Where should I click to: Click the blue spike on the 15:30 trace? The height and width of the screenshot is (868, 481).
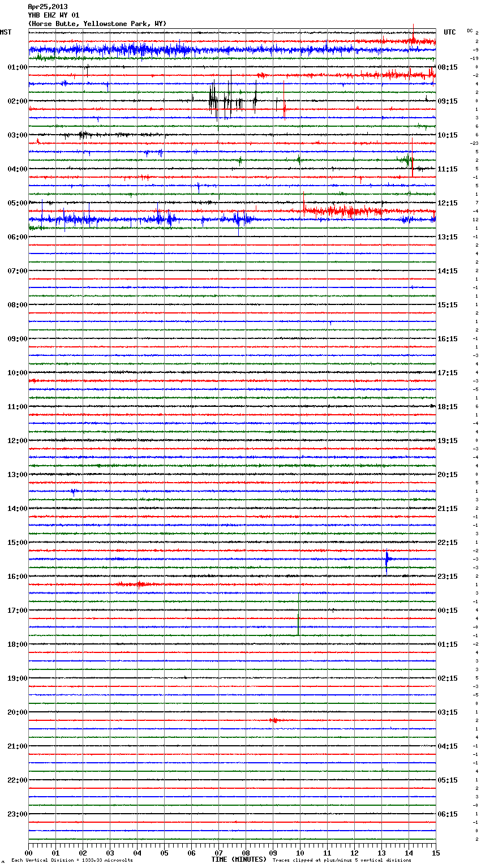[387, 561]
